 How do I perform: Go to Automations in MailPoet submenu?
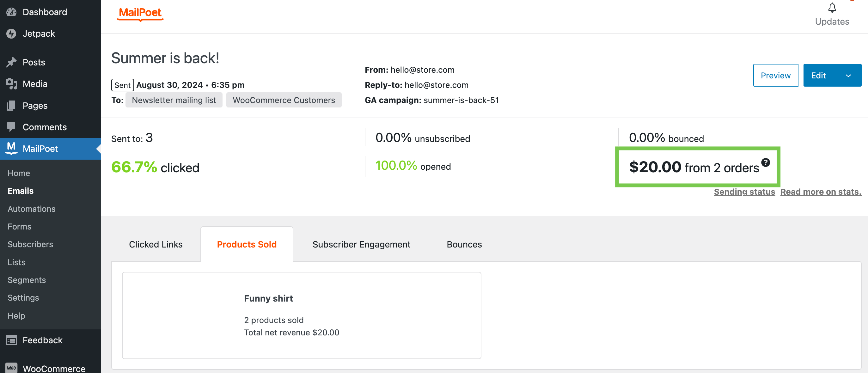click(32, 209)
